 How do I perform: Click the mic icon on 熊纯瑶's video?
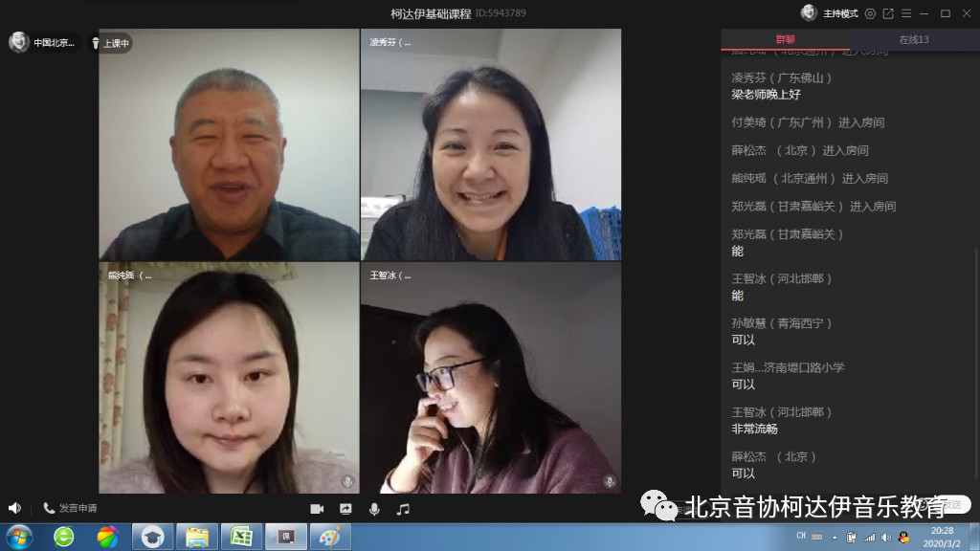click(x=347, y=481)
